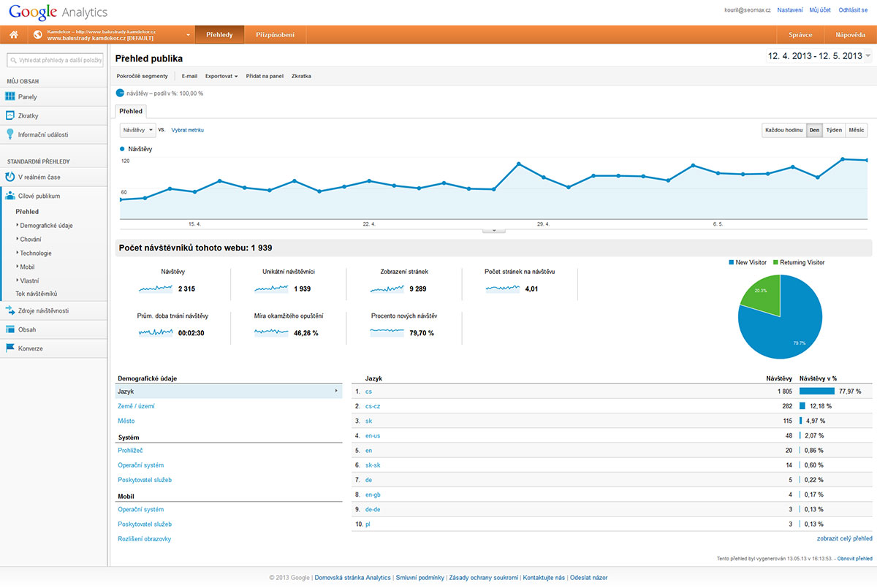Switch to Přizpůsobení tab
This screenshot has width=877, height=588.
[x=276, y=35]
